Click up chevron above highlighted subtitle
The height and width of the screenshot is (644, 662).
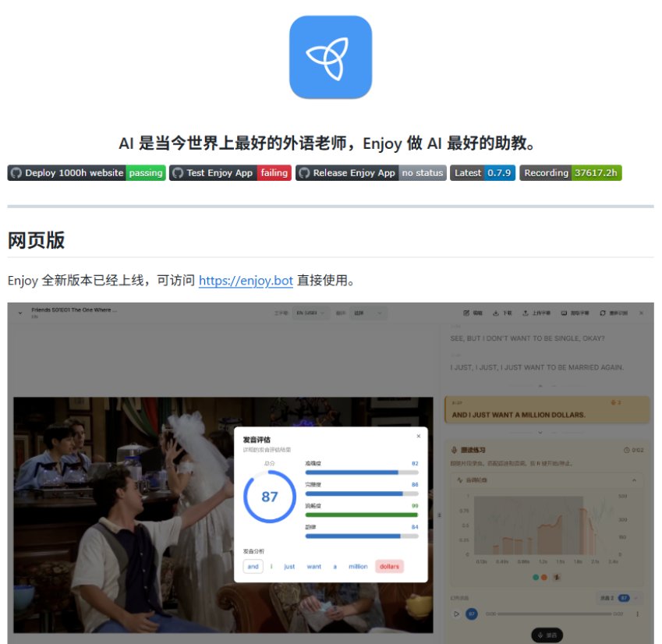pos(540,386)
